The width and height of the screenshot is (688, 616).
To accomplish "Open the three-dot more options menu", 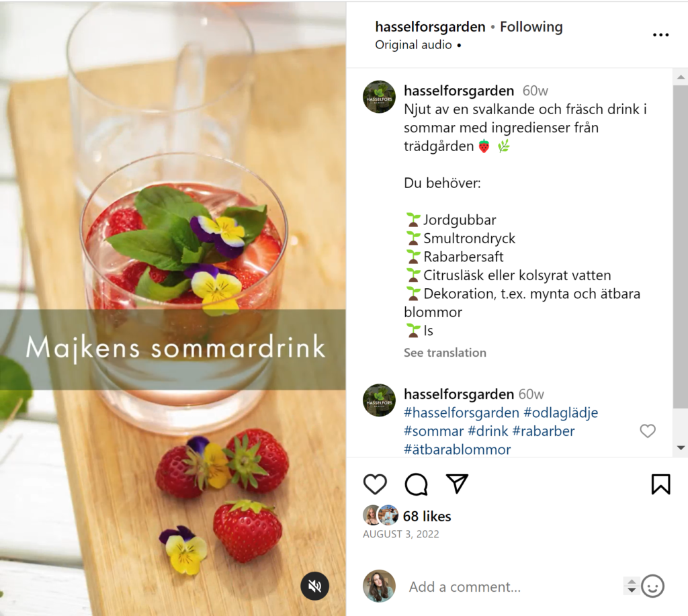I will click(x=660, y=35).
